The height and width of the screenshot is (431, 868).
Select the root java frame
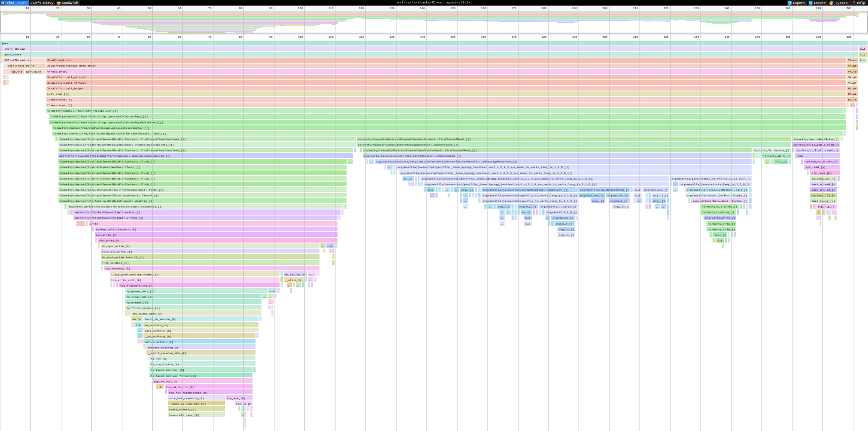click(434, 43)
